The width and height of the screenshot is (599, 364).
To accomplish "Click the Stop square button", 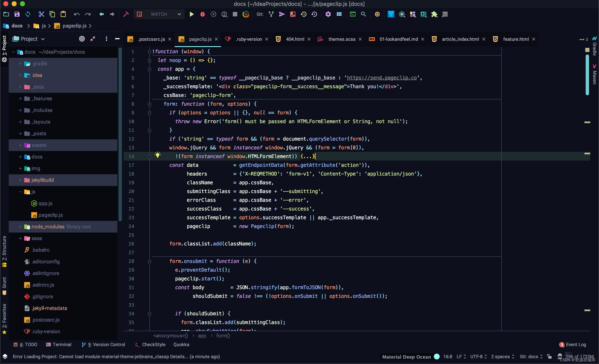I will 235,14.
